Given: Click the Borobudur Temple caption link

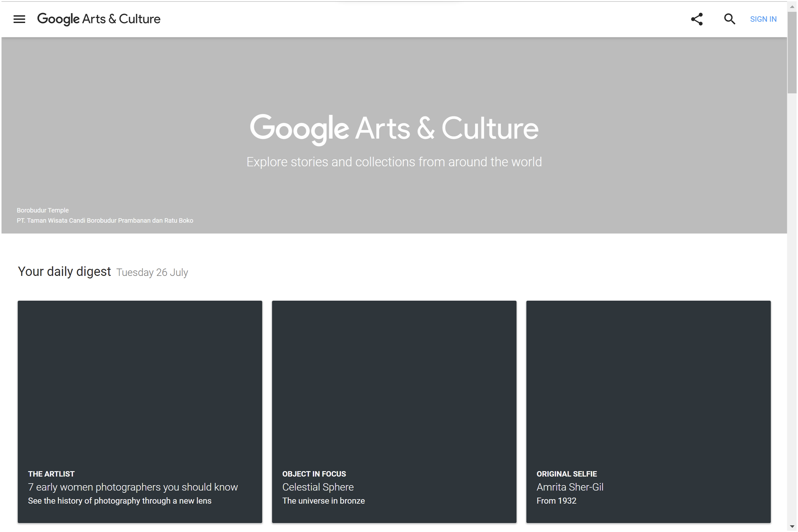Looking at the screenshot, I should coord(43,210).
